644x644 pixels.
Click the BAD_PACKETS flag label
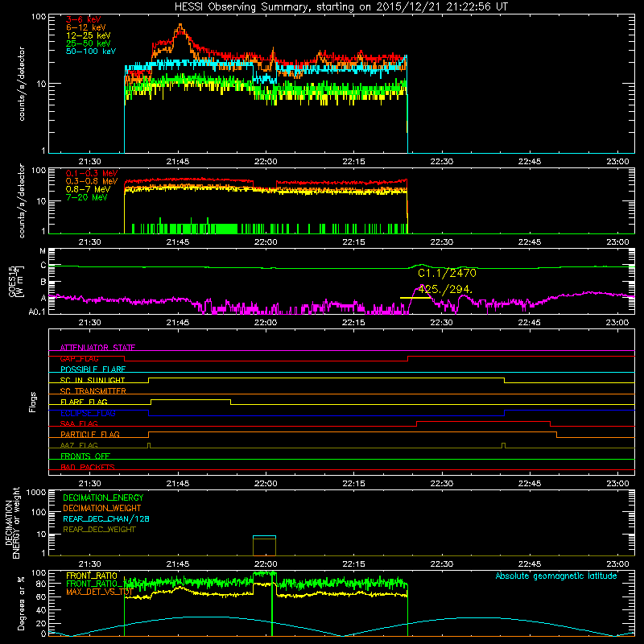[x=88, y=467]
